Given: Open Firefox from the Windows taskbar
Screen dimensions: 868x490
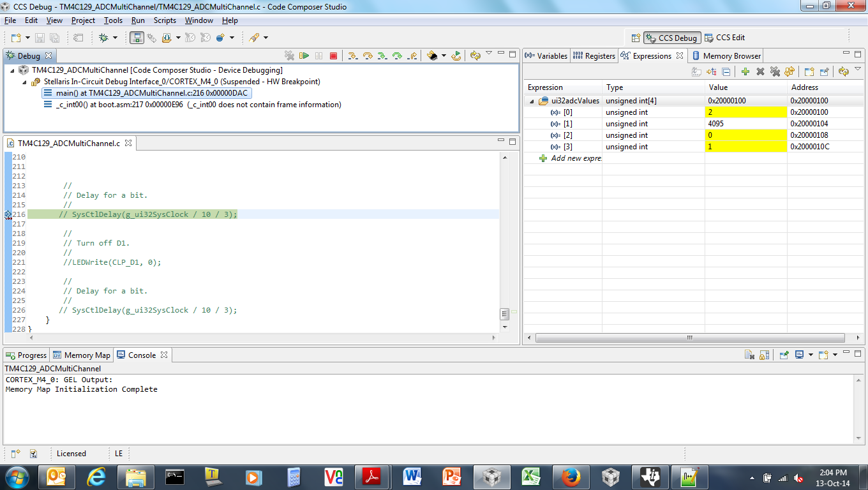Looking at the screenshot, I should (571, 477).
